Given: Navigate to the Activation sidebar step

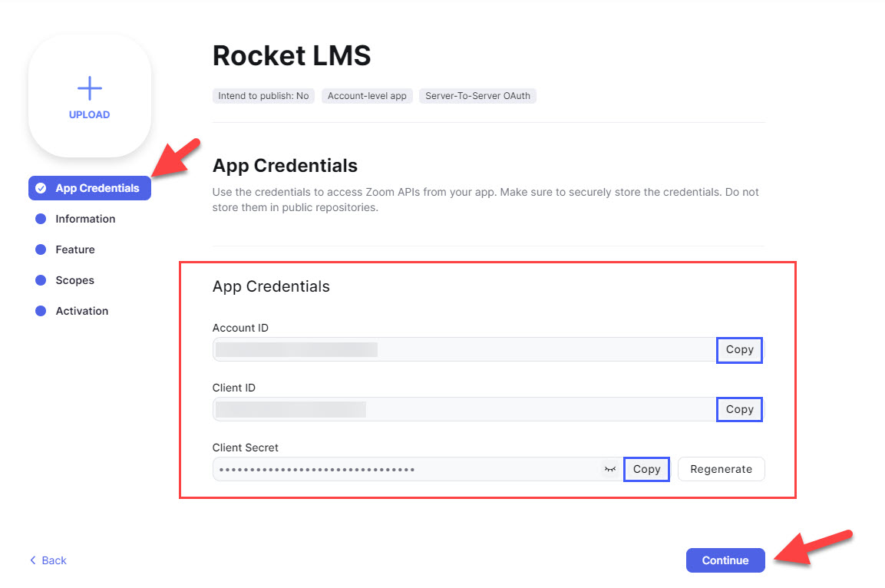Looking at the screenshot, I should 82,311.
